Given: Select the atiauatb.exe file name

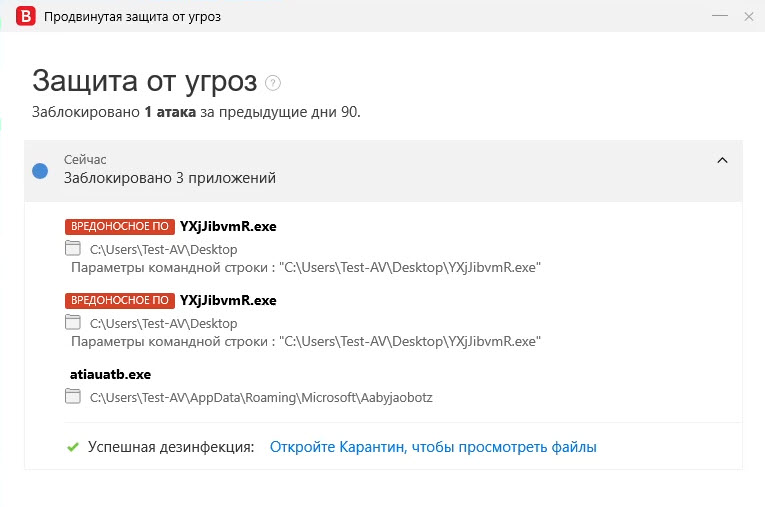Looking at the screenshot, I should (x=110, y=374).
